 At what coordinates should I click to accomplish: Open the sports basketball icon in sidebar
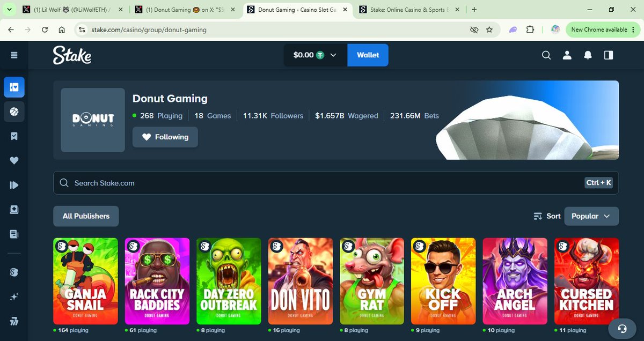click(x=14, y=112)
